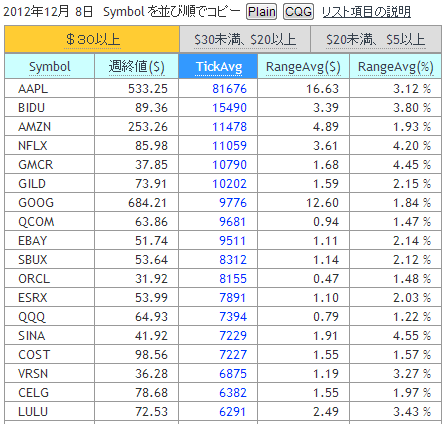Click the 7227 TickAvg value
The height and width of the screenshot is (424, 444).
point(233,355)
